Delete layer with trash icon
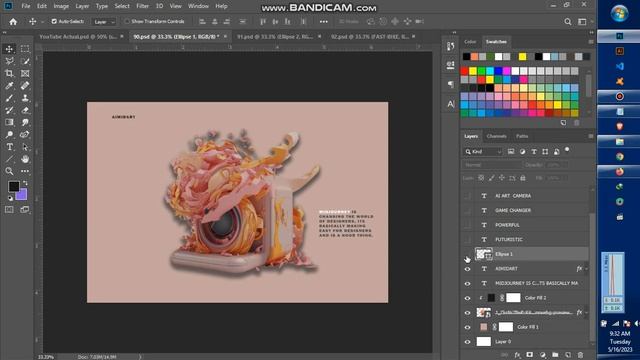The height and width of the screenshot is (360, 640). point(580,355)
